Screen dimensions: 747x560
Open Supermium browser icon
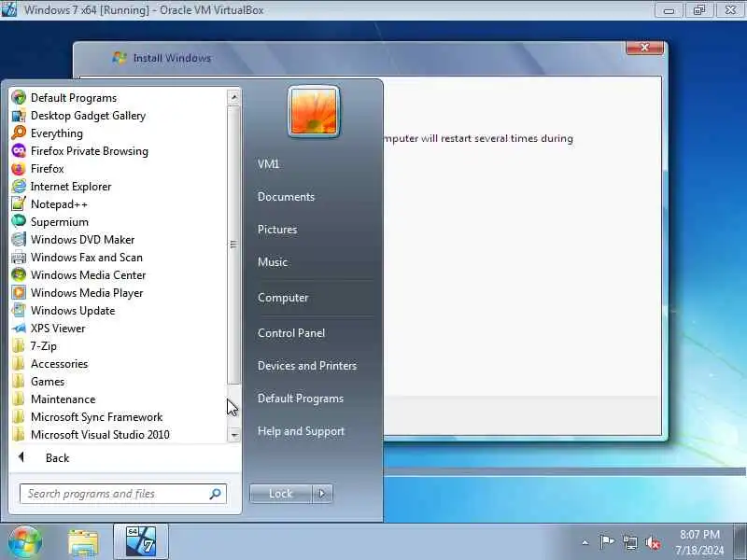pyautogui.click(x=19, y=221)
